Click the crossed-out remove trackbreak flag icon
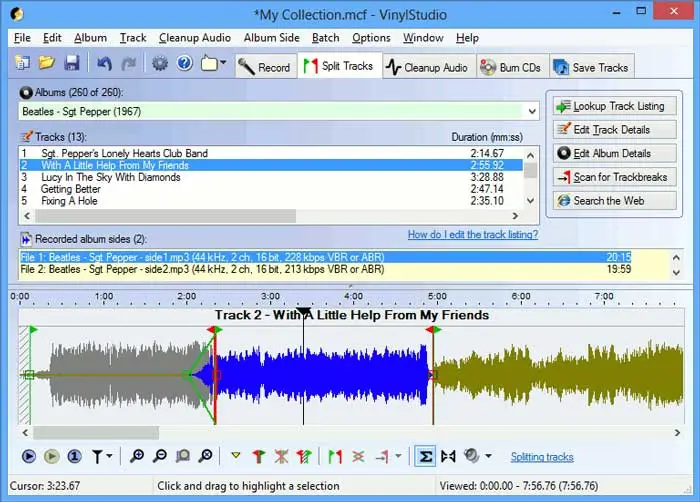700x502 pixels. (281, 456)
